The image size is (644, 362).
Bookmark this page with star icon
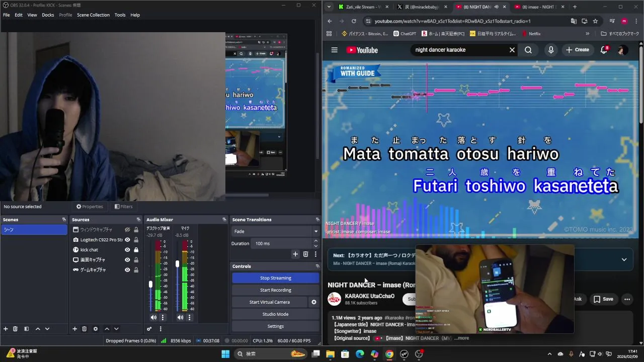coord(595,21)
